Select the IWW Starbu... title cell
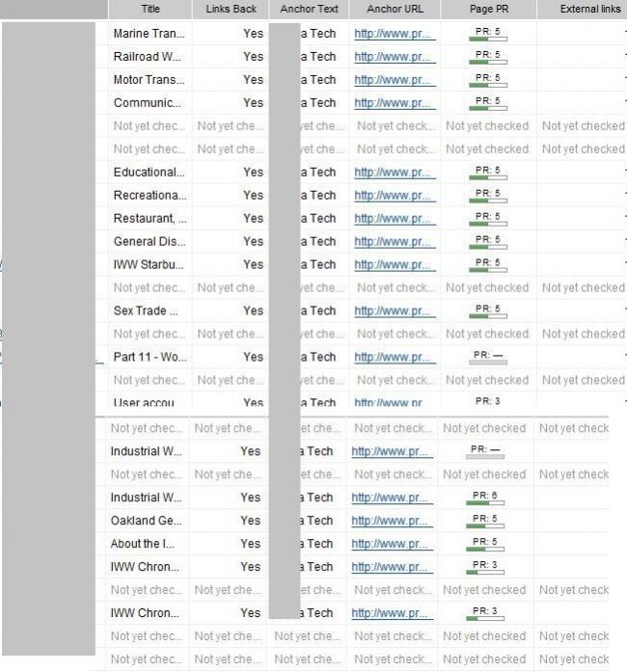Image resolution: width=627 pixels, height=672 pixels. [149, 265]
